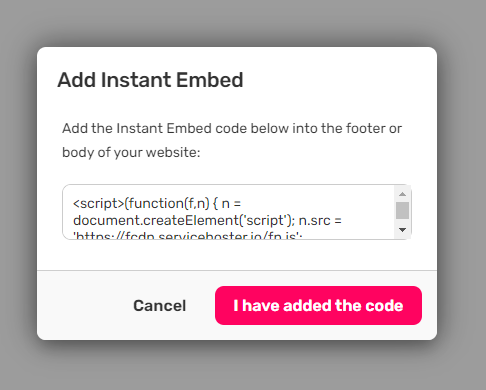Image resolution: width=486 pixels, height=390 pixels.
Task: Place cursor on the '<script>(function(f,n)' line
Action: 157,203
